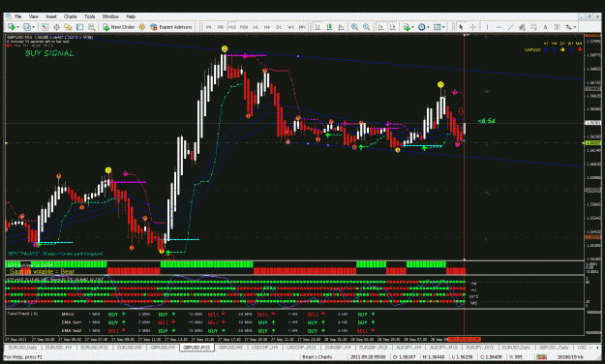605x364 pixels.
Task: Expand the Indicators dropdown arrow
Action: tap(412, 27)
